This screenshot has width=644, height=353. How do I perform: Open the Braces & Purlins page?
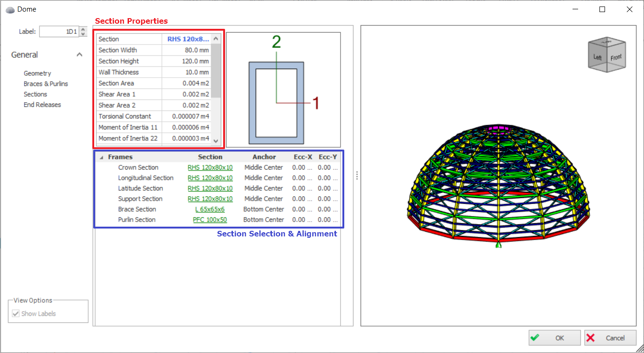45,84
